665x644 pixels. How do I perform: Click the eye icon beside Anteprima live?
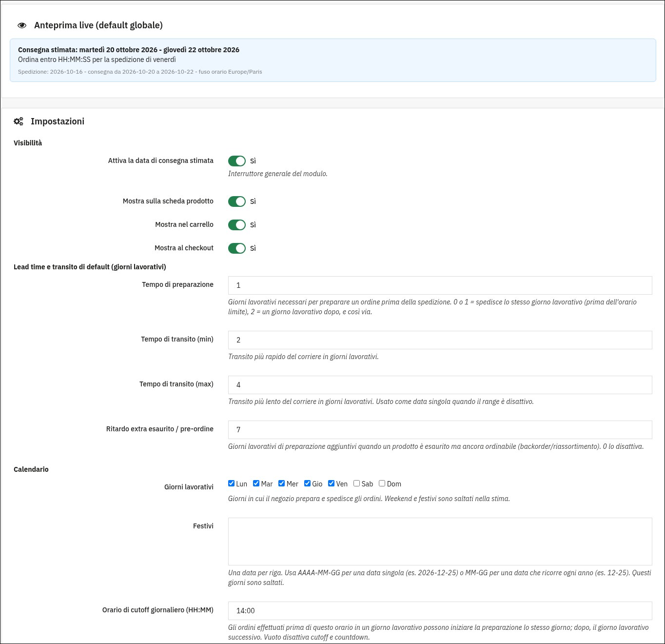pyautogui.click(x=22, y=25)
